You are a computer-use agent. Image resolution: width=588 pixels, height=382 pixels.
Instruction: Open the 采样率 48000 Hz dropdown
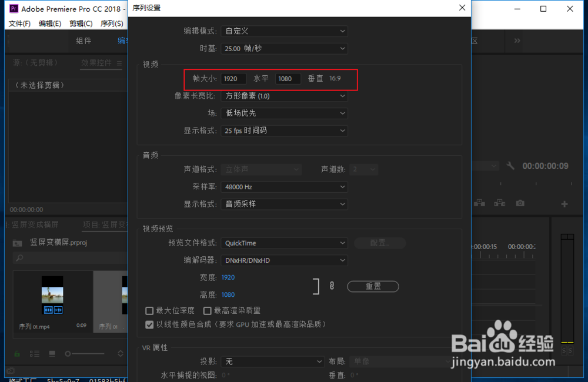[284, 187]
